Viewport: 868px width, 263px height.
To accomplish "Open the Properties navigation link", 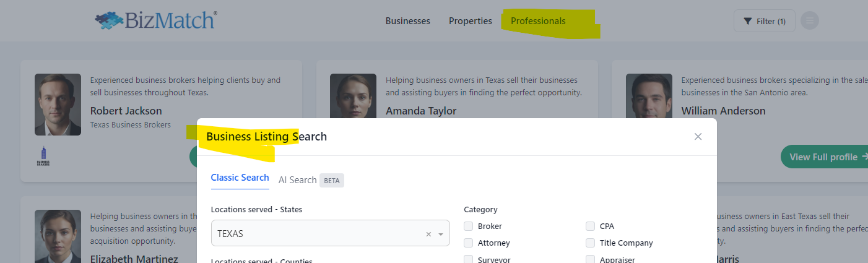I will pyautogui.click(x=471, y=21).
